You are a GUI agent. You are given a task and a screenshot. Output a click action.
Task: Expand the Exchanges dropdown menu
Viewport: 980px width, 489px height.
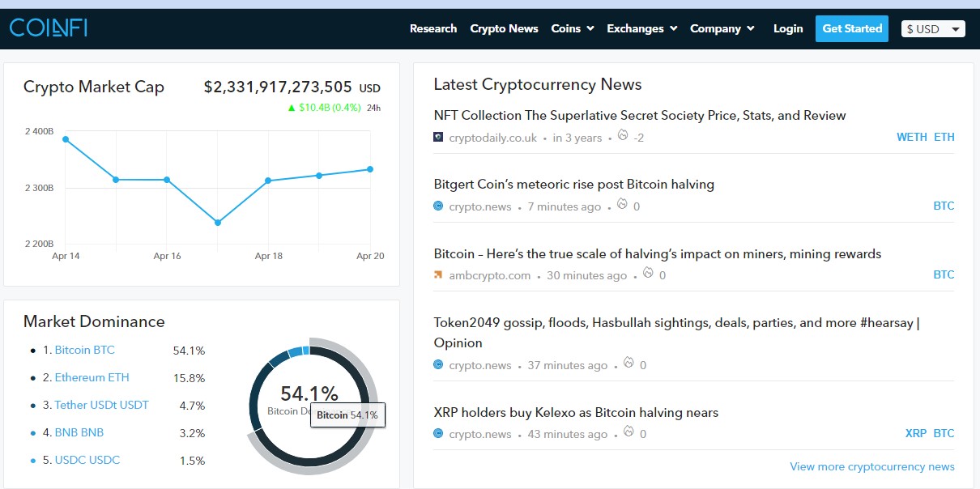pos(642,28)
